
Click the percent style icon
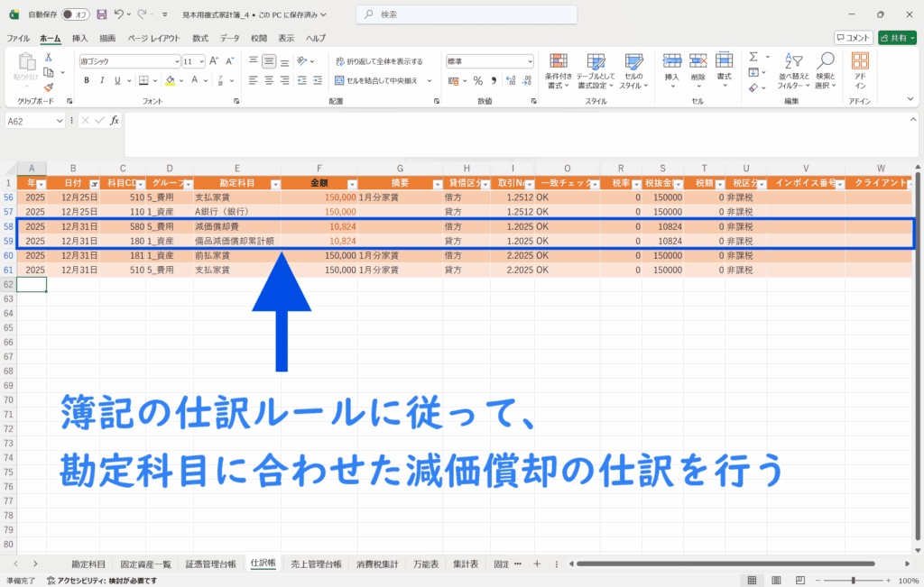[x=478, y=80]
